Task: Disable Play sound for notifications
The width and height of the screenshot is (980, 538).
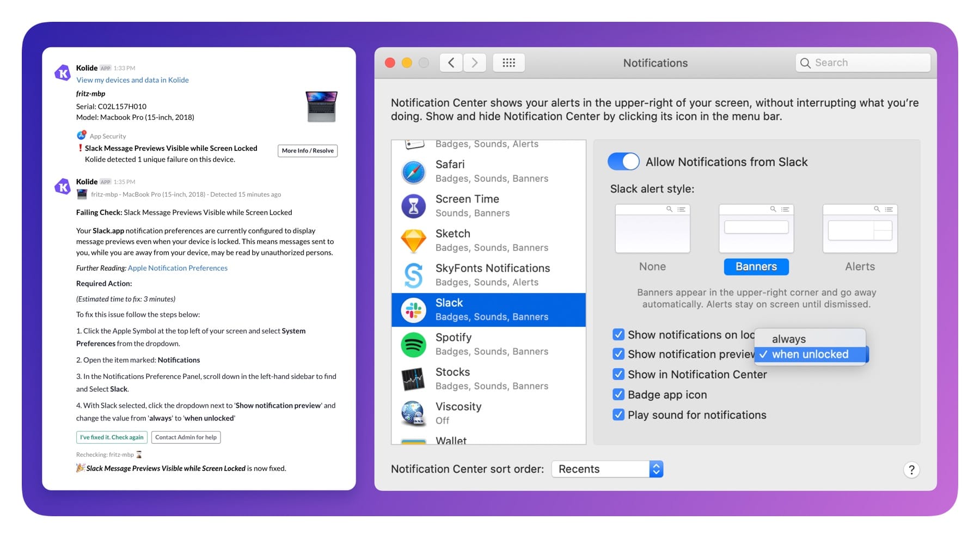Action: coord(618,414)
